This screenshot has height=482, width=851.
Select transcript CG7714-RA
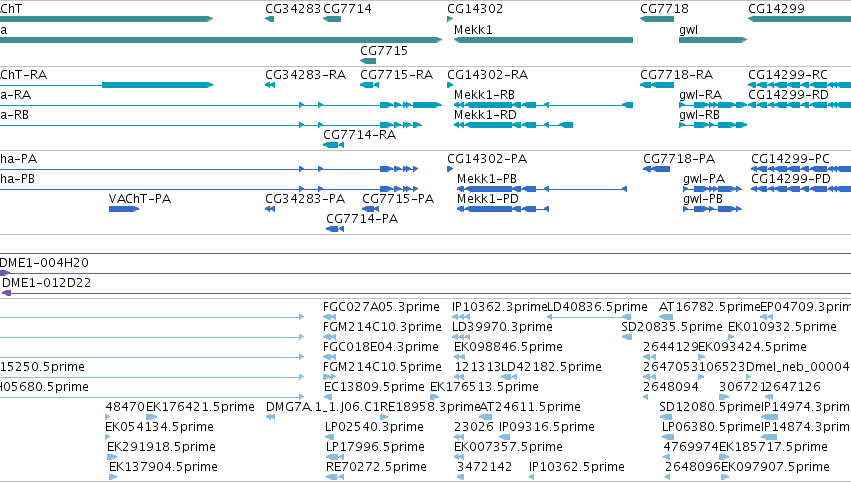tap(359, 135)
